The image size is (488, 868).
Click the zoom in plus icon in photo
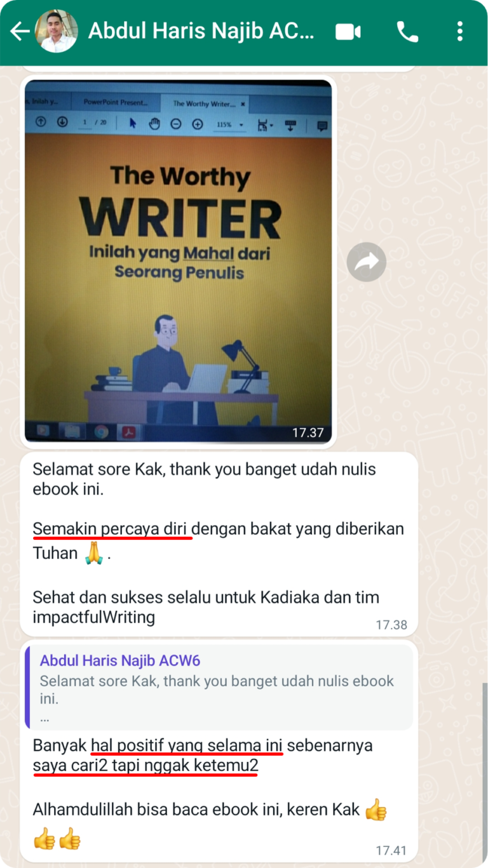tap(197, 124)
